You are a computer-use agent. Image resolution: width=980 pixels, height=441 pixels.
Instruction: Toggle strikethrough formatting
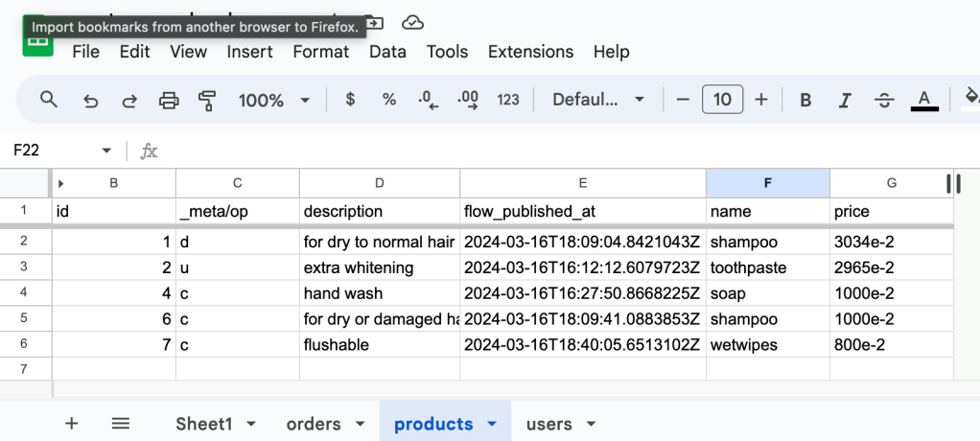click(x=884, y=100)
